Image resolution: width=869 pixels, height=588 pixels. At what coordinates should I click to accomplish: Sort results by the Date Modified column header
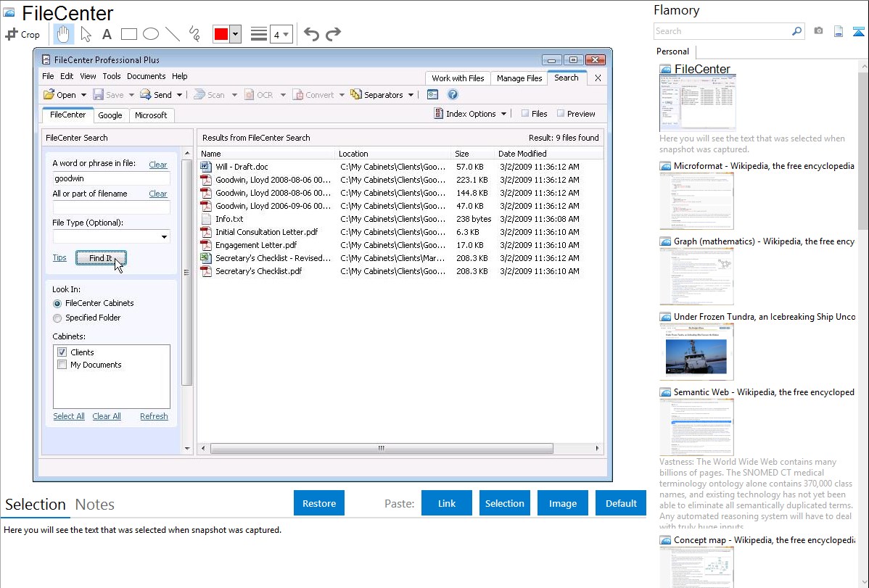pos(522,154)
